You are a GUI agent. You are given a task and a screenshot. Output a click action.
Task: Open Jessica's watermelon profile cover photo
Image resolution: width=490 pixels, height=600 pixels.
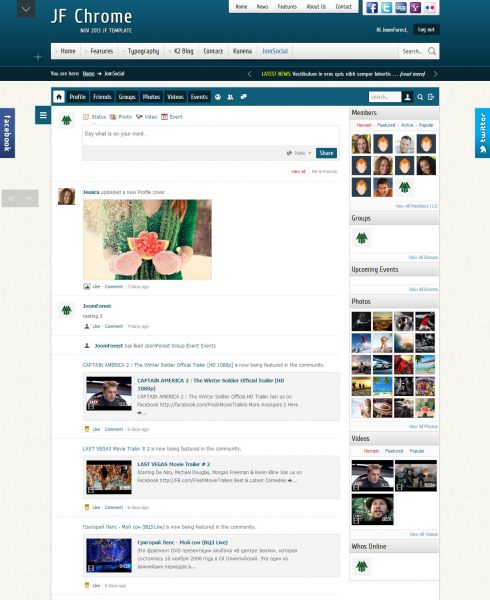click(147, 240)
